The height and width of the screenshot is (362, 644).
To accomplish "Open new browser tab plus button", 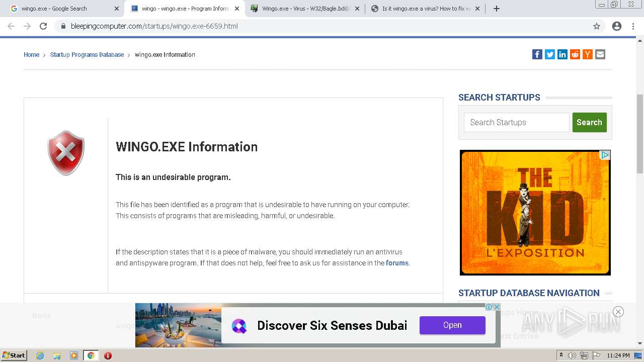I will tap(497, 9).
